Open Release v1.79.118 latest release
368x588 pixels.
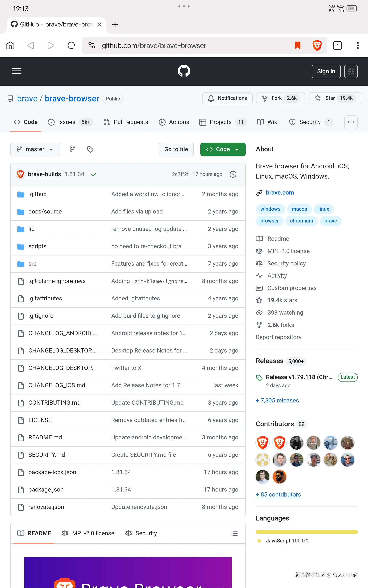(x=299, y=377)
